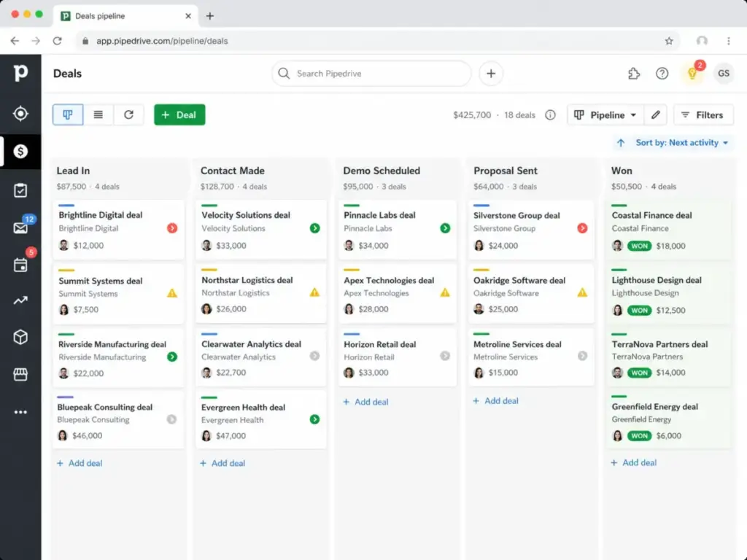
Task: Open the Marketplace storefront icon
Action: [x=20, y=374]
